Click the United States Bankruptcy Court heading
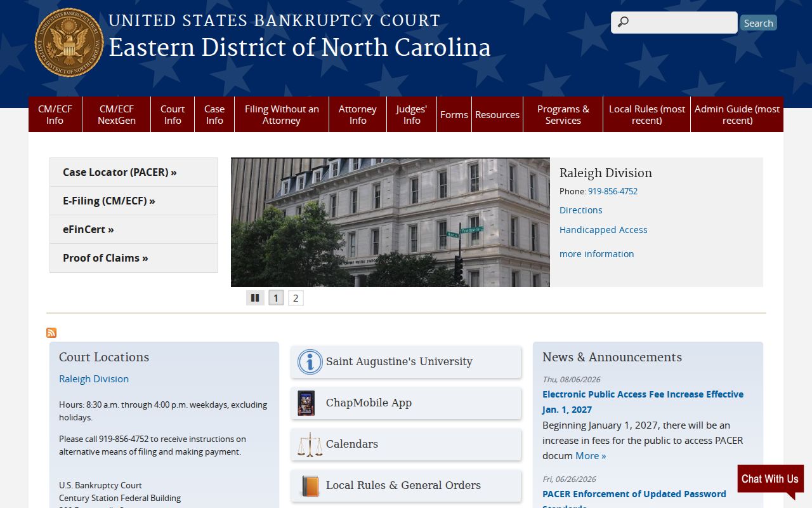 (274, 20)
